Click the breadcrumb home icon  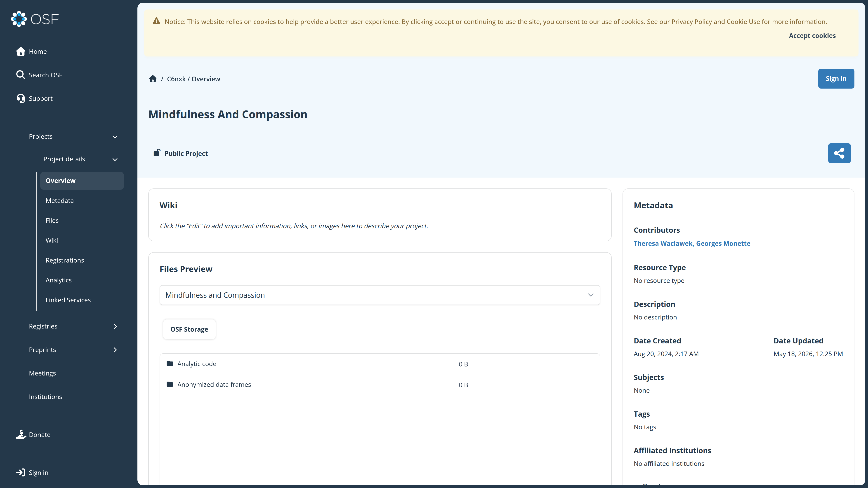153,79
